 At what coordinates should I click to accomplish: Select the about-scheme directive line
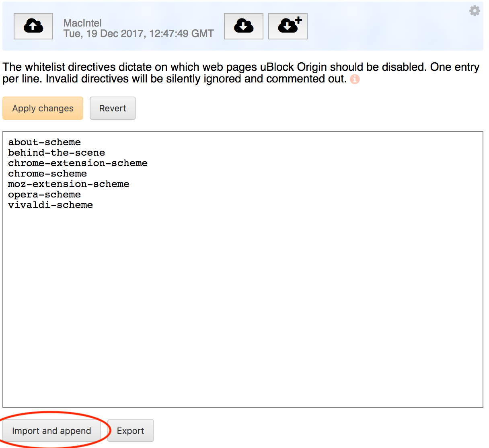tap(44, 142)
